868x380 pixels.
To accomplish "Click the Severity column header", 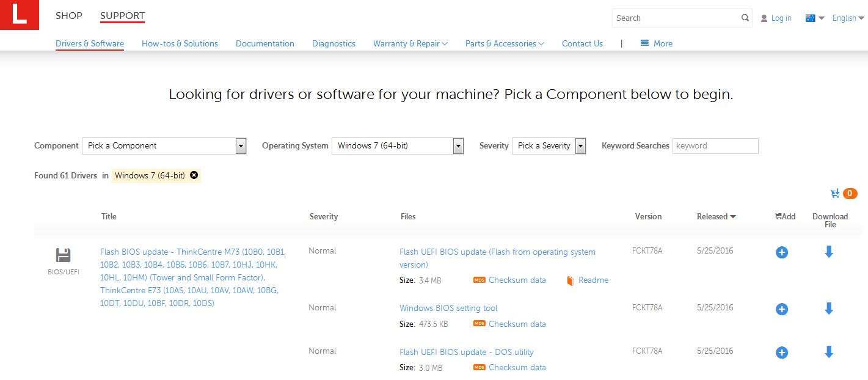I will click(324, 216).
